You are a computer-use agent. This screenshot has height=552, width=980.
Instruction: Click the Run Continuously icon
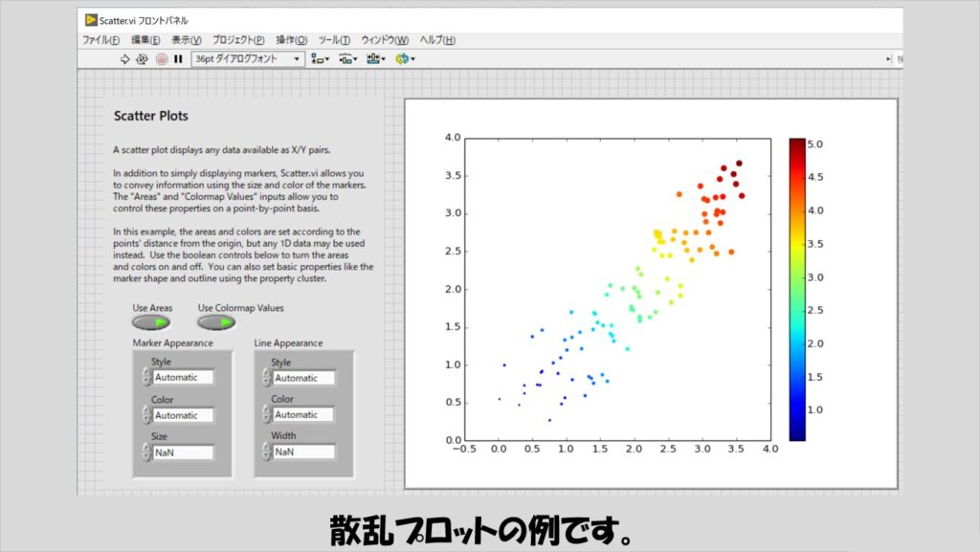click(142, 59)
